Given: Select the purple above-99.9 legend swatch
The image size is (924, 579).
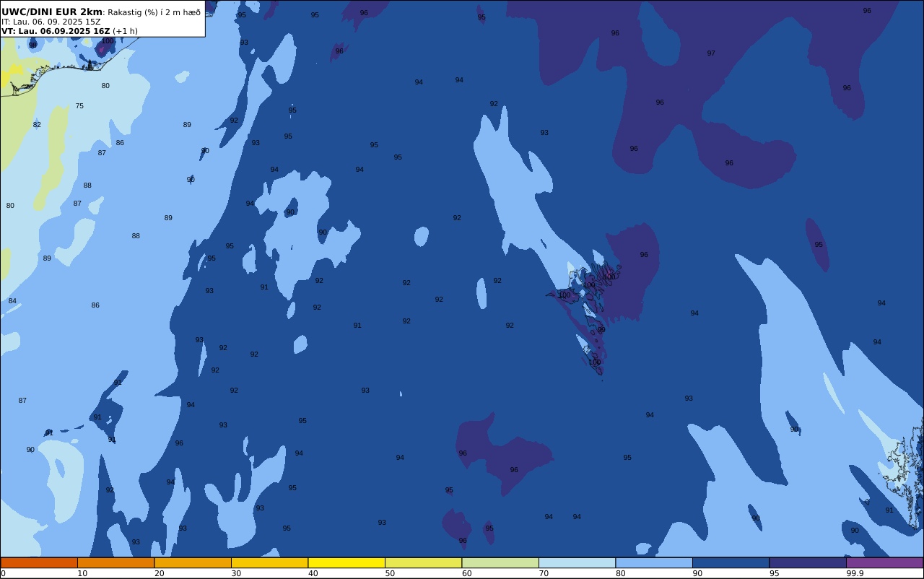Looking at the screenshot, I should click(x=885, y=562).
